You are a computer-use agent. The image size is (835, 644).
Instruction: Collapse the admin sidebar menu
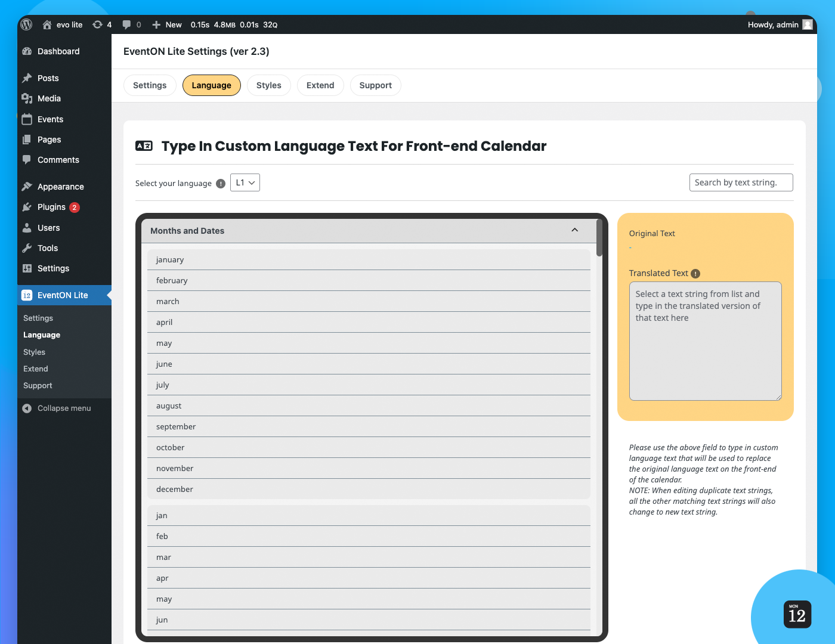point(57,408)
